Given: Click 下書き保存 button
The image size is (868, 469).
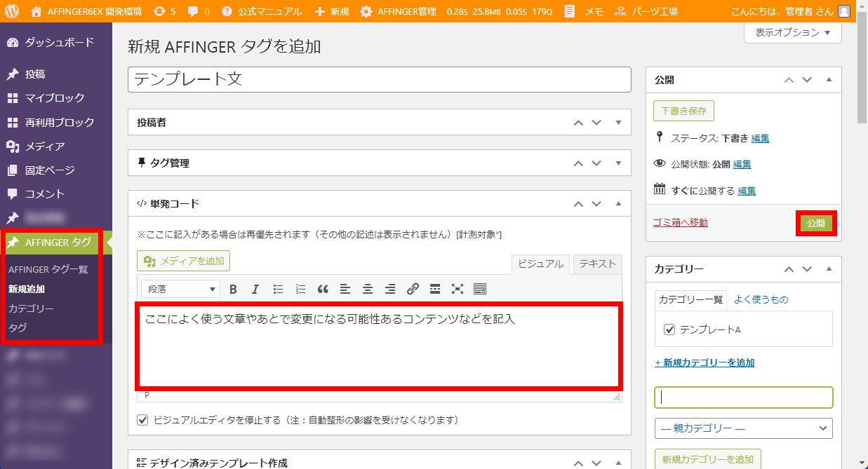Looking at the screenshot, I should tap(684, 111).
